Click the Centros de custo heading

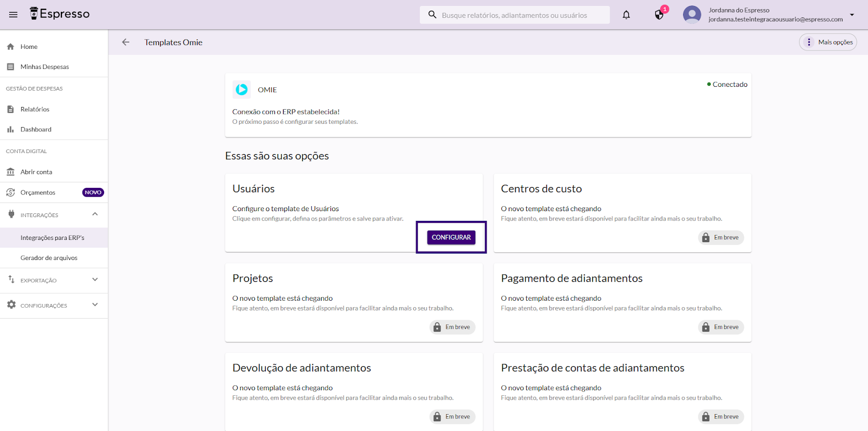point(541,188)
